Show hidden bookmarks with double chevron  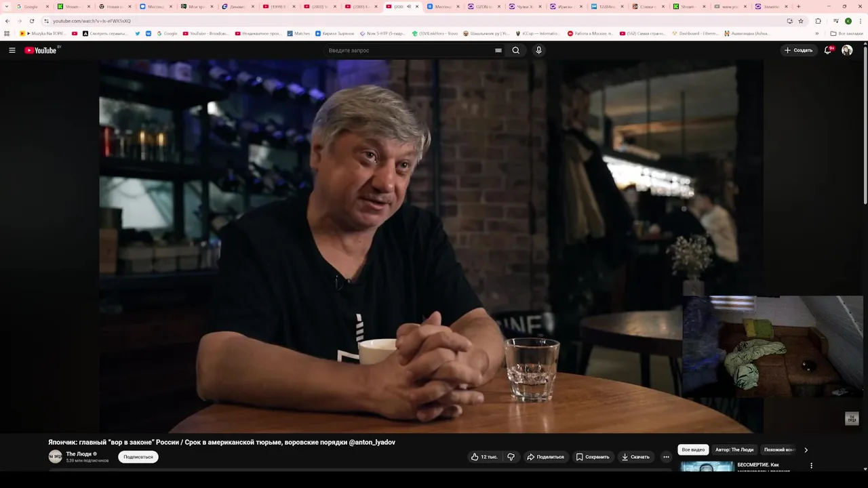coord(817,33)
